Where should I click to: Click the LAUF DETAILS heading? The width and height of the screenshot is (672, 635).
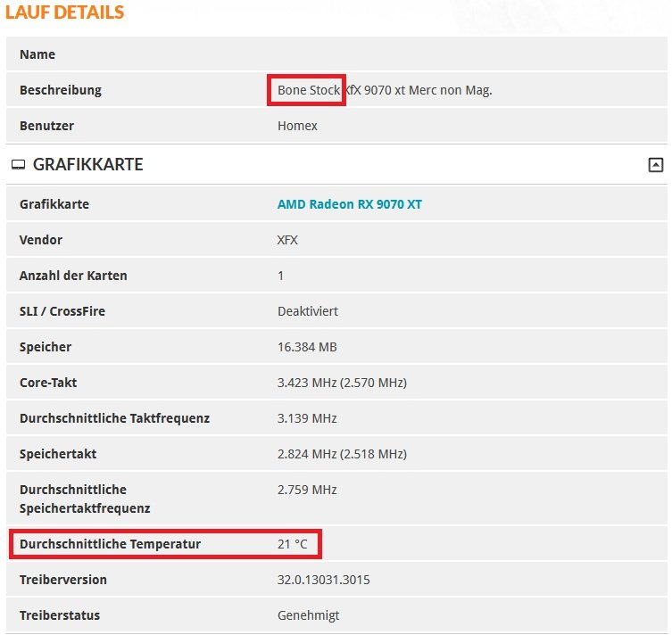tap(64, 12)
